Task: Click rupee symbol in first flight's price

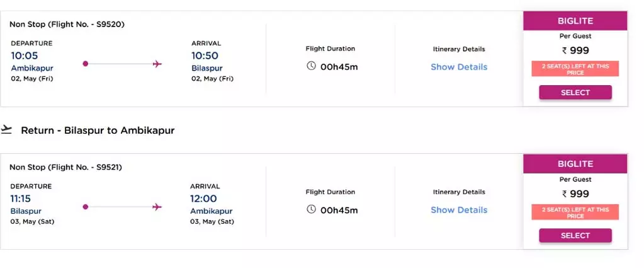Action: (x=565, y=50)
